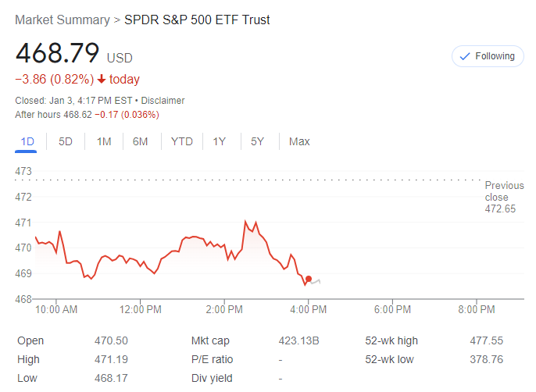Click the 52-wk high value 477.55

point(487,340)
